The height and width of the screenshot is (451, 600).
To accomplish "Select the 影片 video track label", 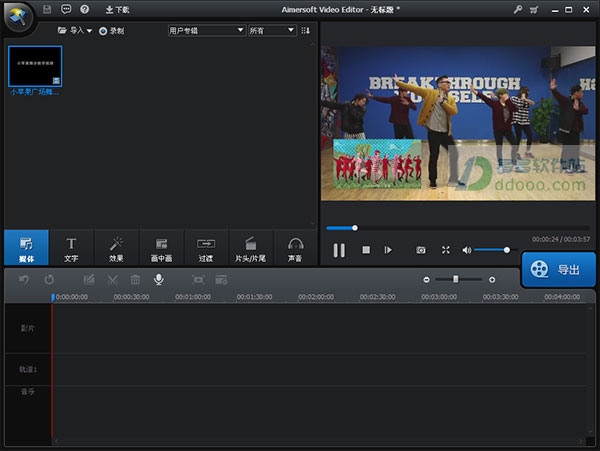I will click(28, 328).
